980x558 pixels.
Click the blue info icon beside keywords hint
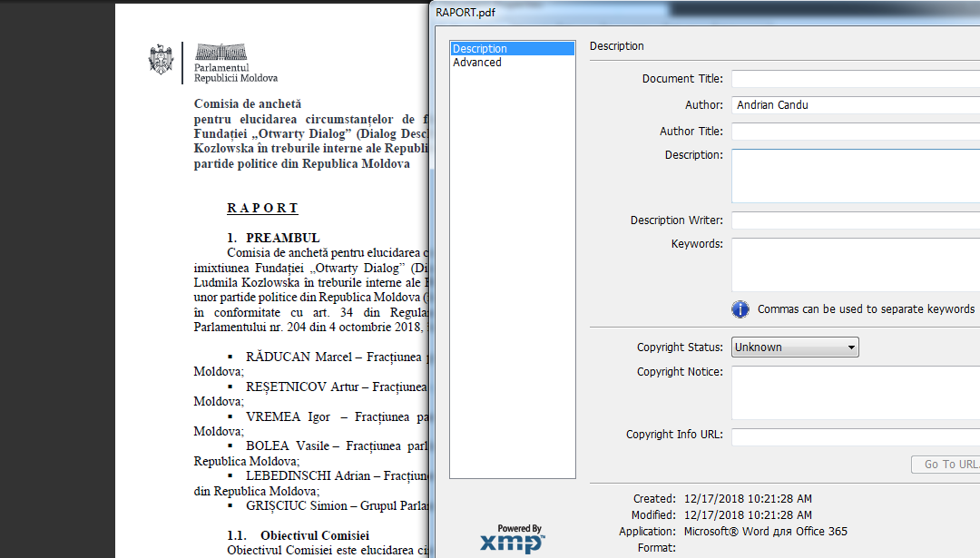pos(740,309)
